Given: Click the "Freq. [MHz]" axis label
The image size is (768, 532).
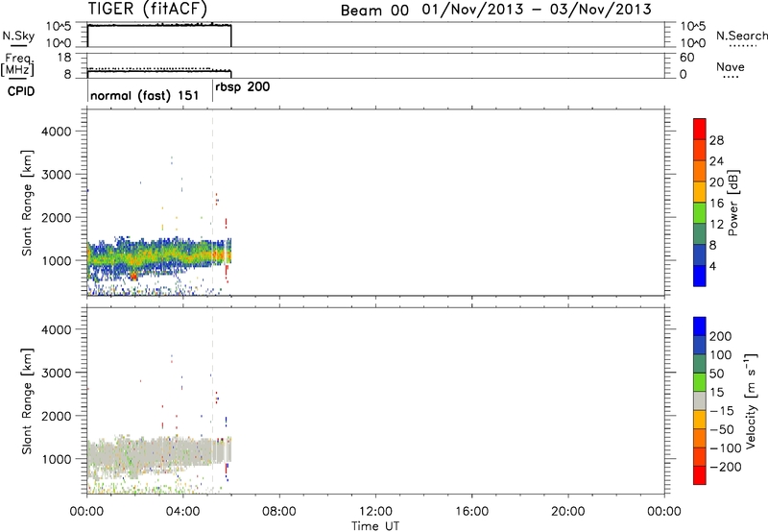Looking at the screenshot, I should [17, 65].
